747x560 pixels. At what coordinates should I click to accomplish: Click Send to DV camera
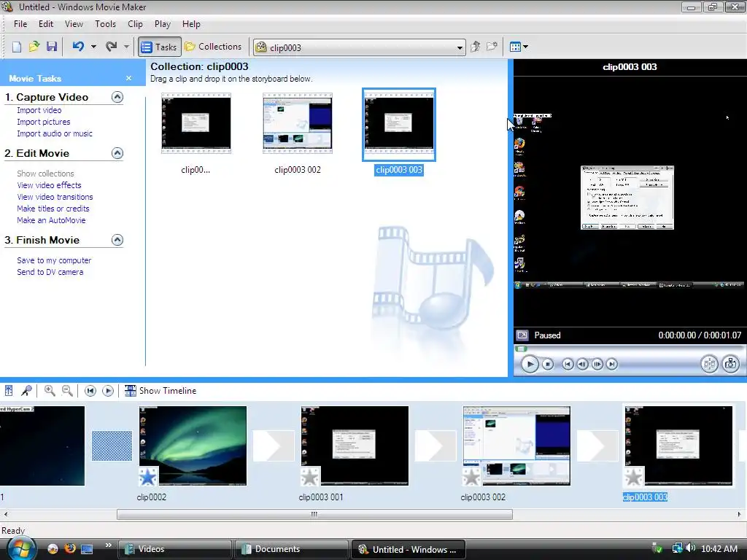coord(50,273)
